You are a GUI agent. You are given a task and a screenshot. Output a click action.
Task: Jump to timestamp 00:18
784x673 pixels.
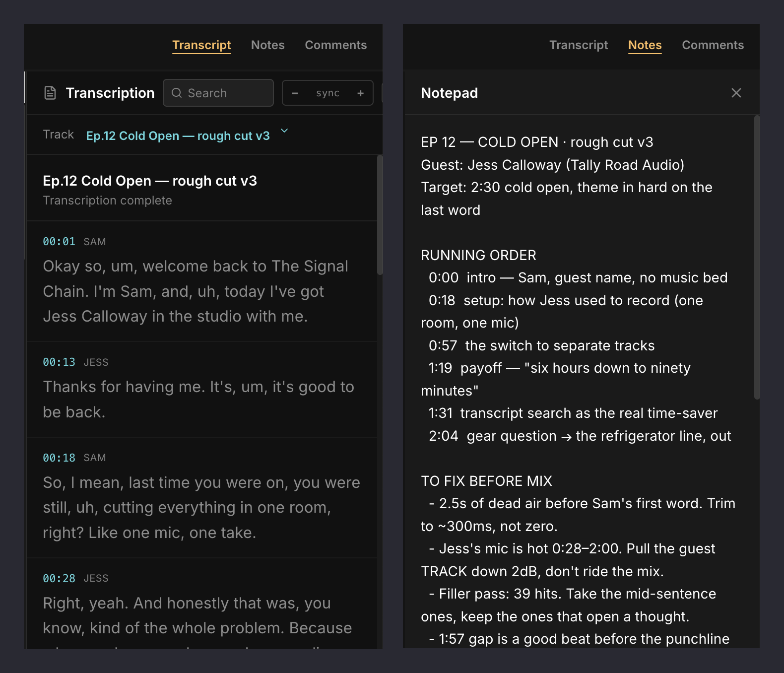coord(59,458)
